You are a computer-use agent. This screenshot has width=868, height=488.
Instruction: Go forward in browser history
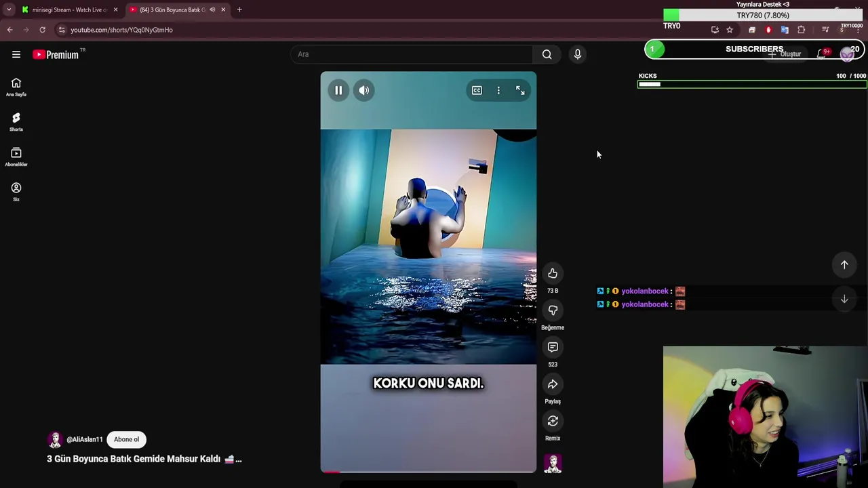coord(26,30)
